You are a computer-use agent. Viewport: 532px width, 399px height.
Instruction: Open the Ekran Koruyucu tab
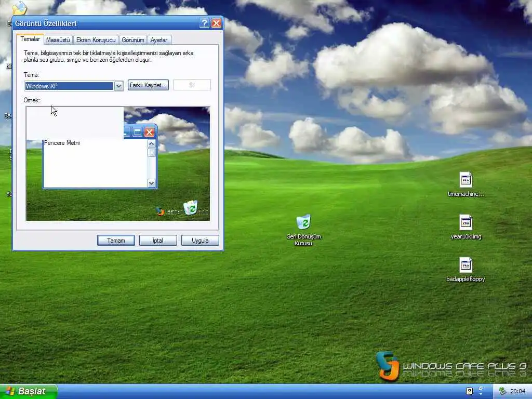96,40
